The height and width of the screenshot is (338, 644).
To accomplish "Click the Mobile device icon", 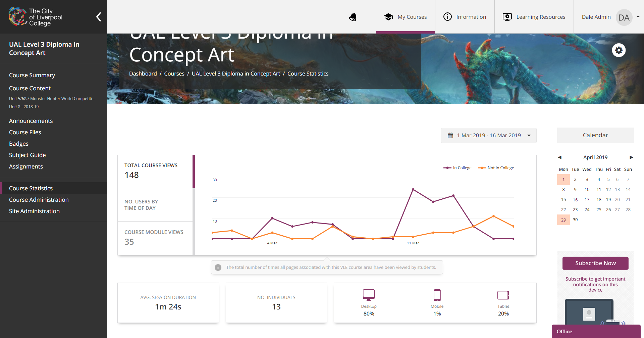I will pos(437,295).
